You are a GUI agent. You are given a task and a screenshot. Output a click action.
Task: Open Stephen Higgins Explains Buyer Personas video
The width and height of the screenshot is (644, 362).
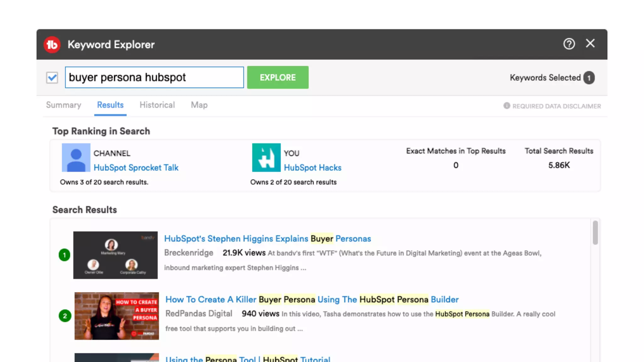[267, 239]
